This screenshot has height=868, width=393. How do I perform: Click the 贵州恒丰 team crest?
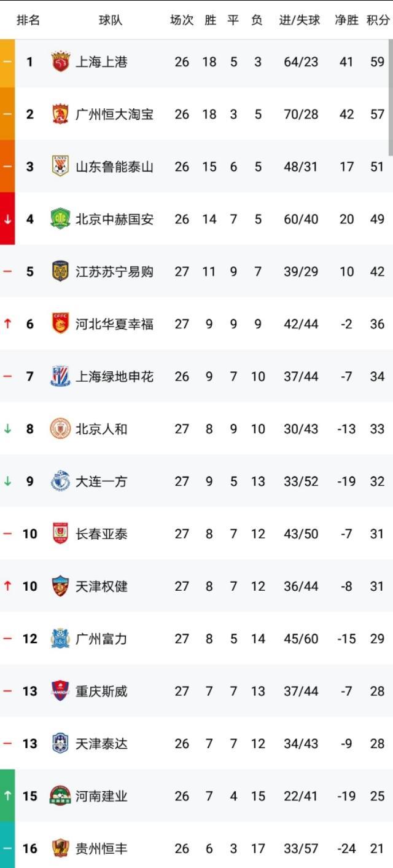tap(60, 848)
